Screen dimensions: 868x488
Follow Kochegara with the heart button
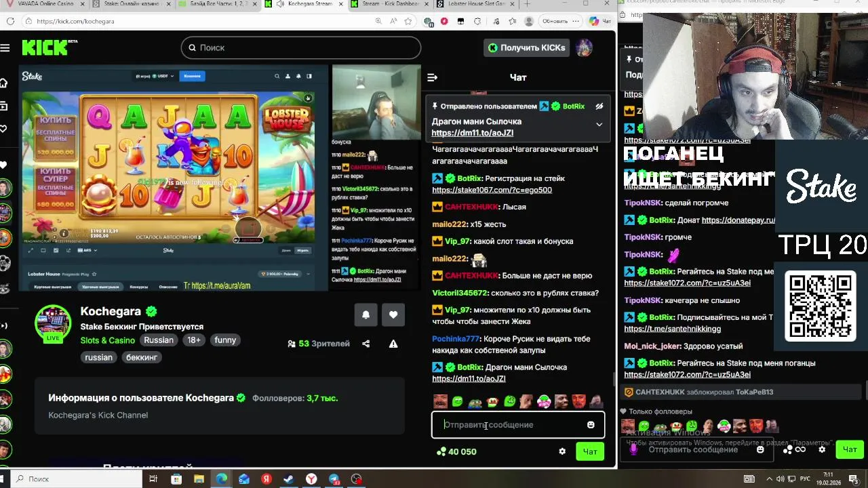click(x=393, y=314)
